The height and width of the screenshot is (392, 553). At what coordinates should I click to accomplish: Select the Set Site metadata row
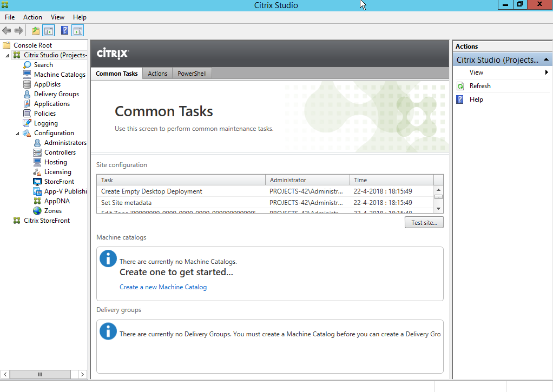point(265,203)
